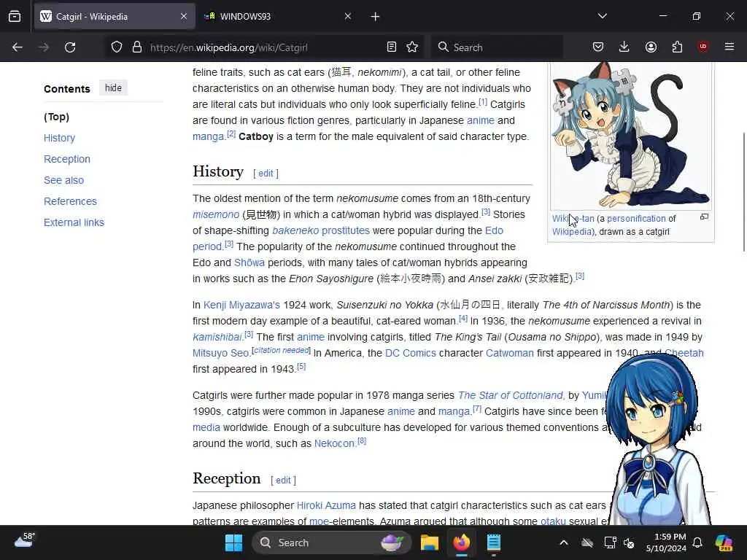This screenshot has width=747, height=560.
Task: Open Notepad app from taskbar
Action: [494, 542]
